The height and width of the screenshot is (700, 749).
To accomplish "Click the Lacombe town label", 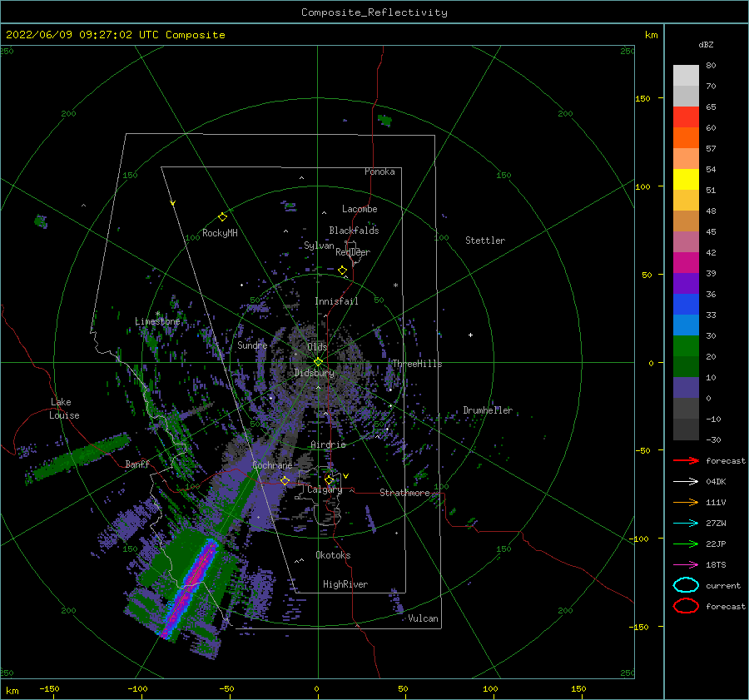I will pyautogui.click(x=360, y=209).
